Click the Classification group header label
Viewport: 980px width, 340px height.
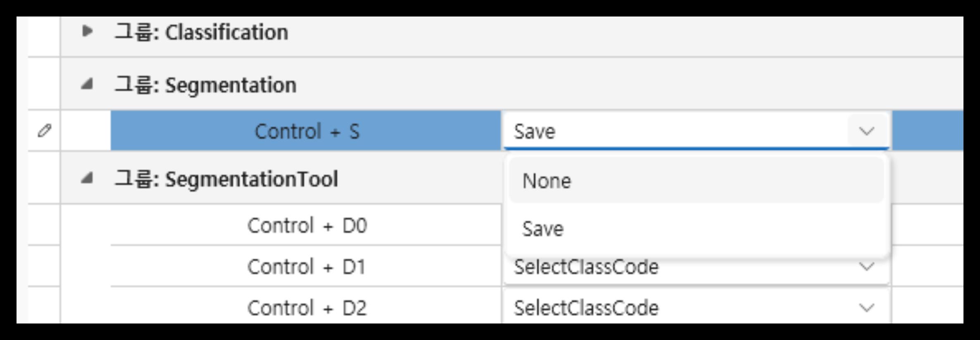point(202,32)
